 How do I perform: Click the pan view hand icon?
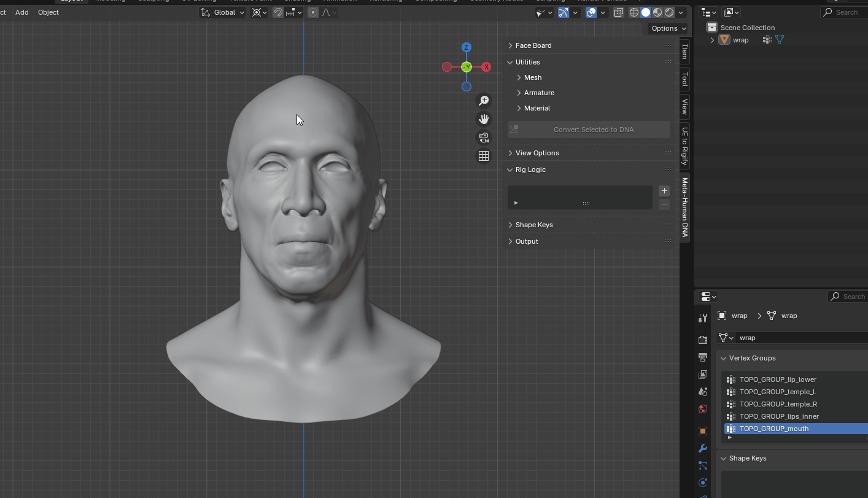[x=484, y=119]
